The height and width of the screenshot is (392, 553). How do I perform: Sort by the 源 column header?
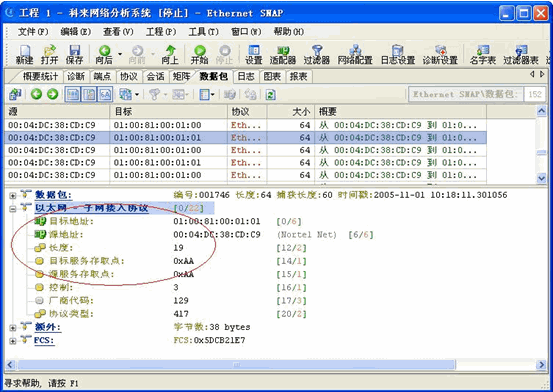point(57,112)
